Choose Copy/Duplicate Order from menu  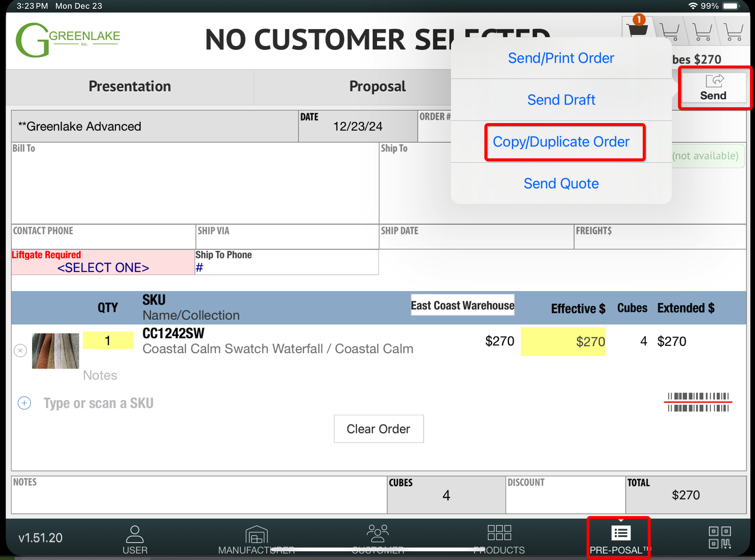click(561, 142)
